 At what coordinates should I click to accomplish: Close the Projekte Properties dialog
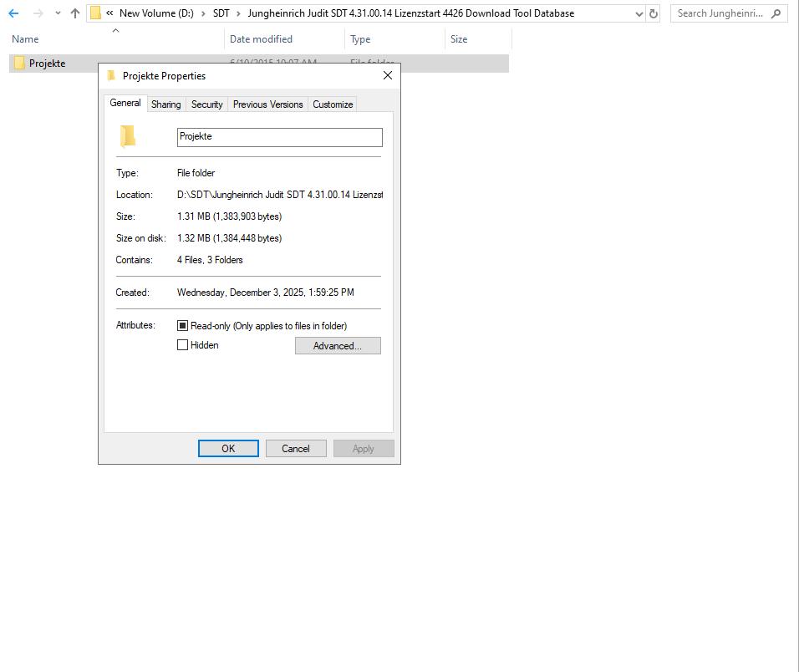click(x=388, y=75)
